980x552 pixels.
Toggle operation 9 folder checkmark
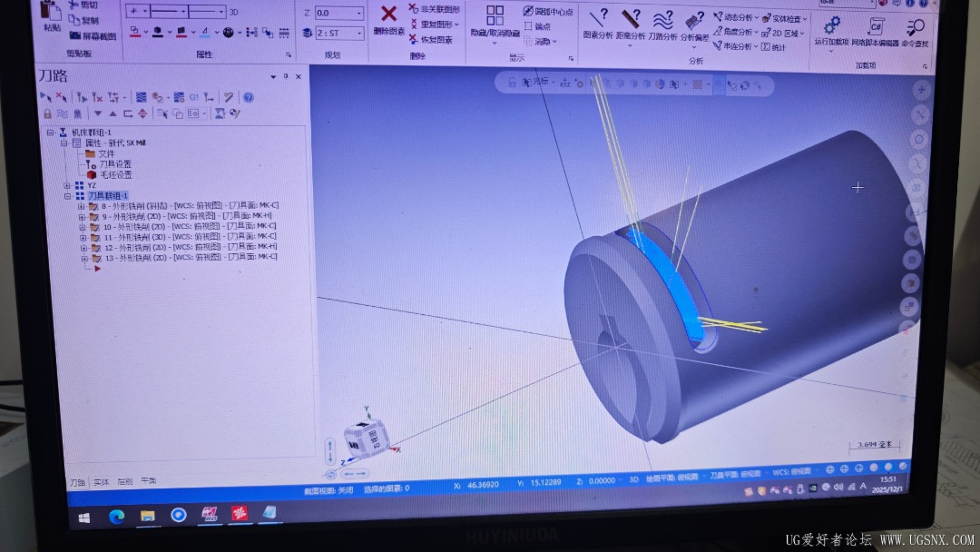93,216
